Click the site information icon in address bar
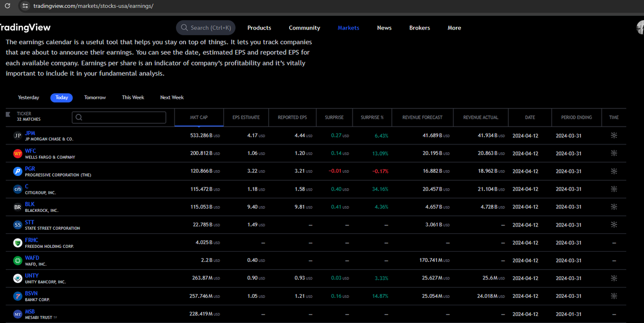This screenshot has width=644, height=323. (24, 6)
